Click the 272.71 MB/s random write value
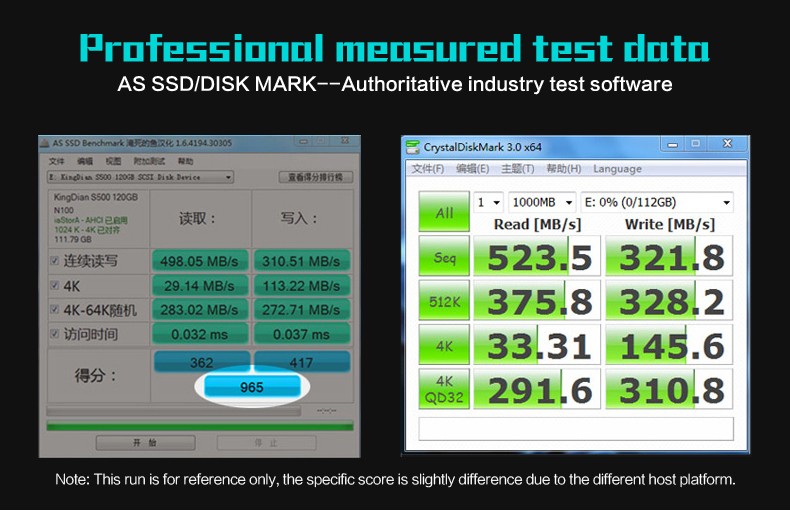 tap(301, 309)
